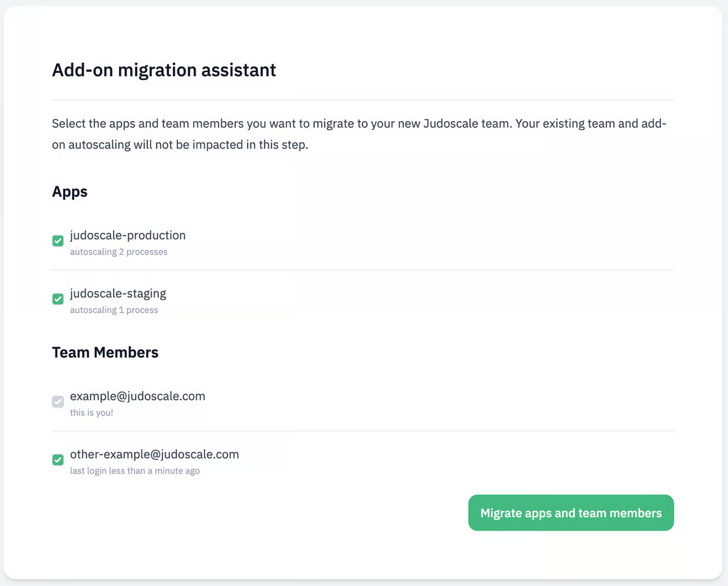This screenshot has width=728, height=586.
Task: Click the judoscale-staging app name
Action: point(118,293)
